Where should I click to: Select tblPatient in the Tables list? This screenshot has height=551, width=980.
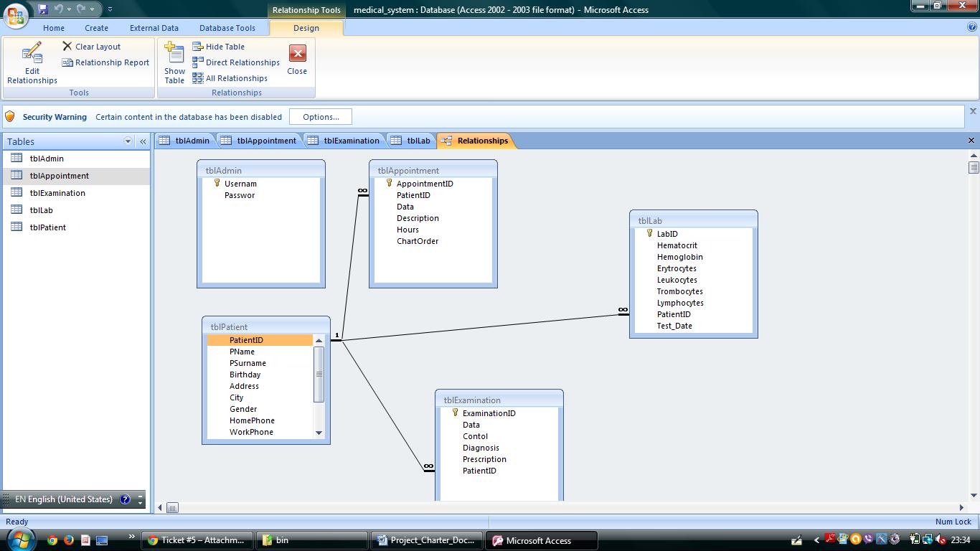47,227
